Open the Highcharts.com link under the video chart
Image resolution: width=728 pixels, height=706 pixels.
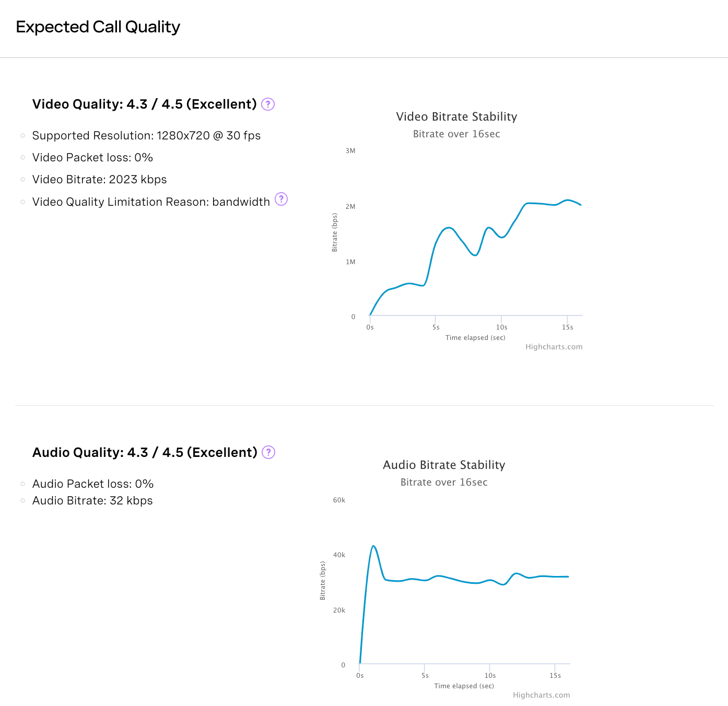[x=554, y=347]
